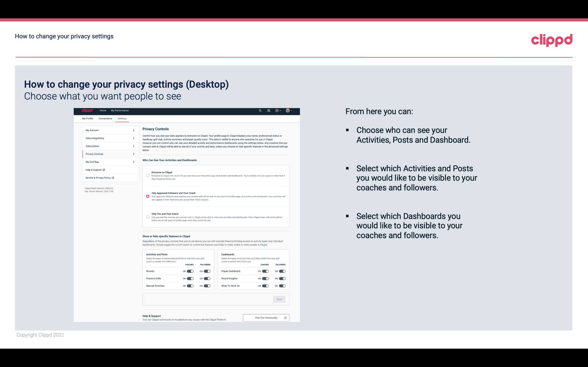Toggle Rounds visibility for Followers off

[x=207, y=271]
